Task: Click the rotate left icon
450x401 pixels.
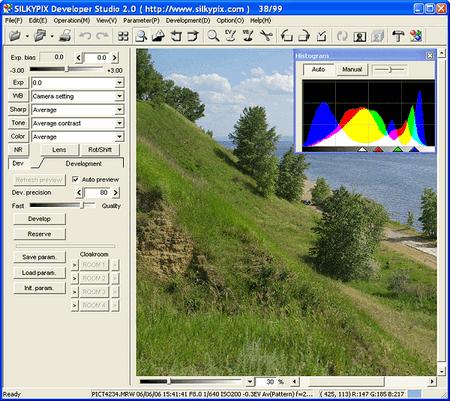Action: pyautogui.click(x=286, y=35)
